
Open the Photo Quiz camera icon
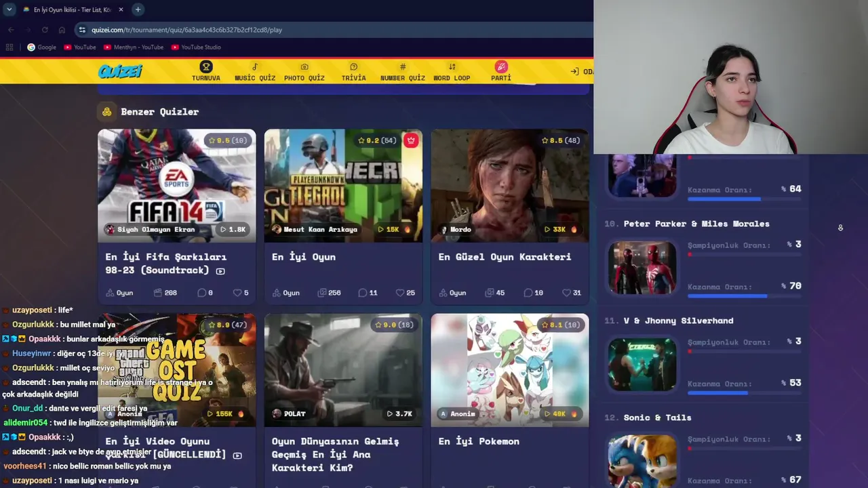tap(304, 66)
